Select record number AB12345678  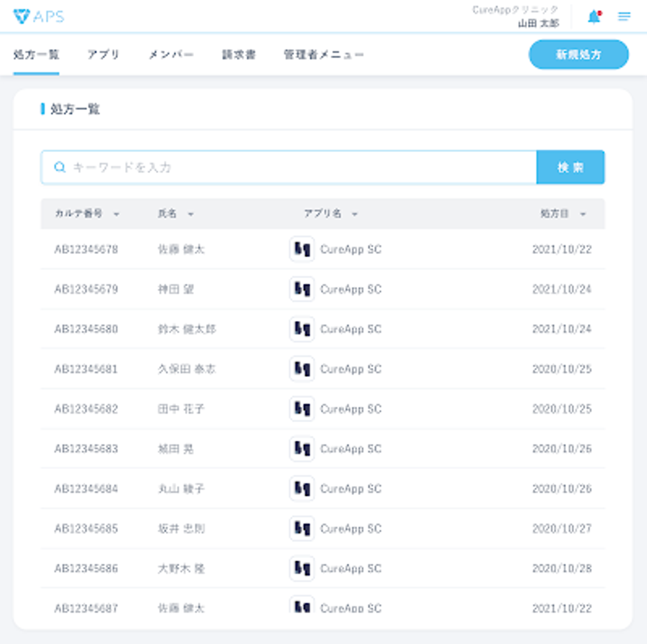coord(86,249)
